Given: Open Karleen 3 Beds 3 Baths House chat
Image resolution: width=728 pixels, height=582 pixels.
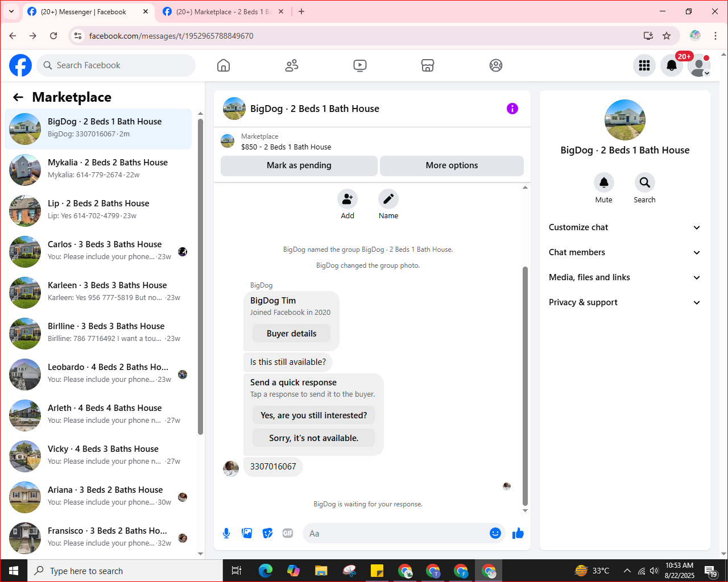Looking at the screenshot, I should (98, 293).
